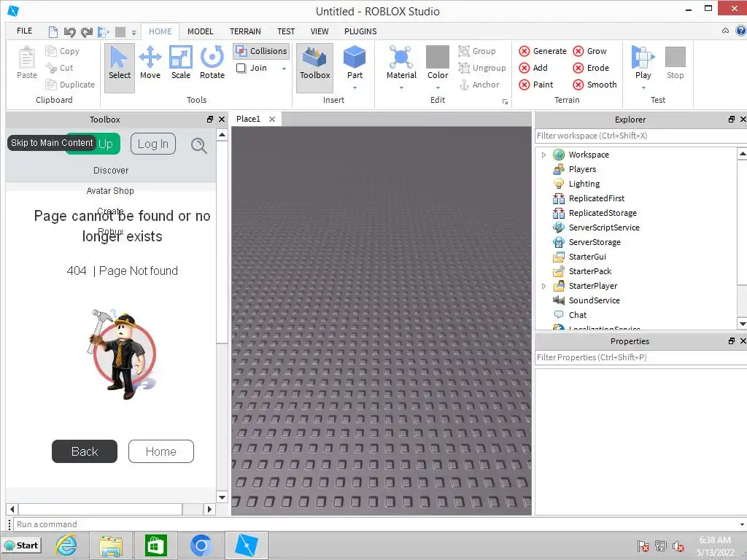
Task: Click the Back button on 404 page
Action: coord(85,451)
